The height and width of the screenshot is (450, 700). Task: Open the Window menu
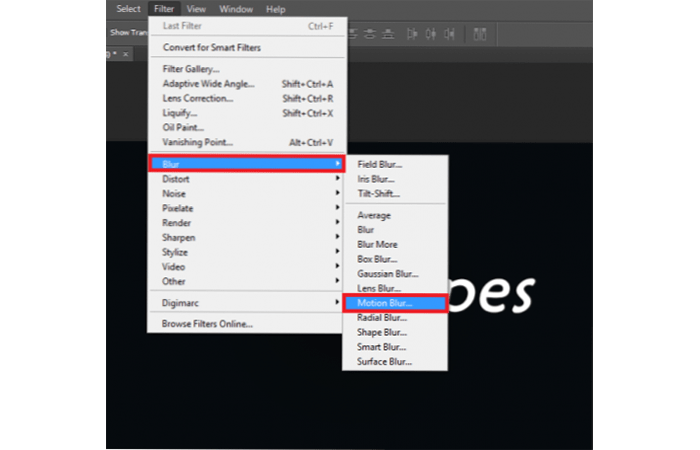[x=237, y=9]
